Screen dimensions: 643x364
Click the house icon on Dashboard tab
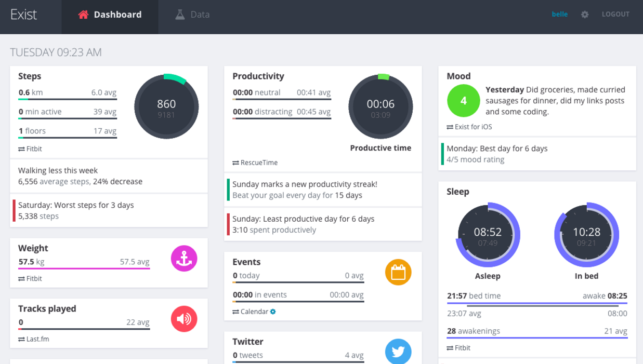tap(83, 15)
